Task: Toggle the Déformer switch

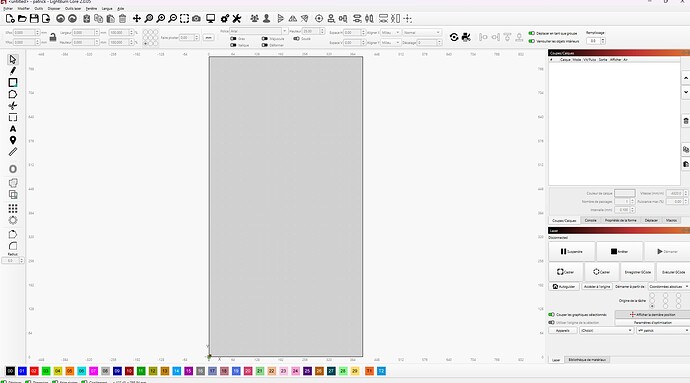Action: pos(264,45)
